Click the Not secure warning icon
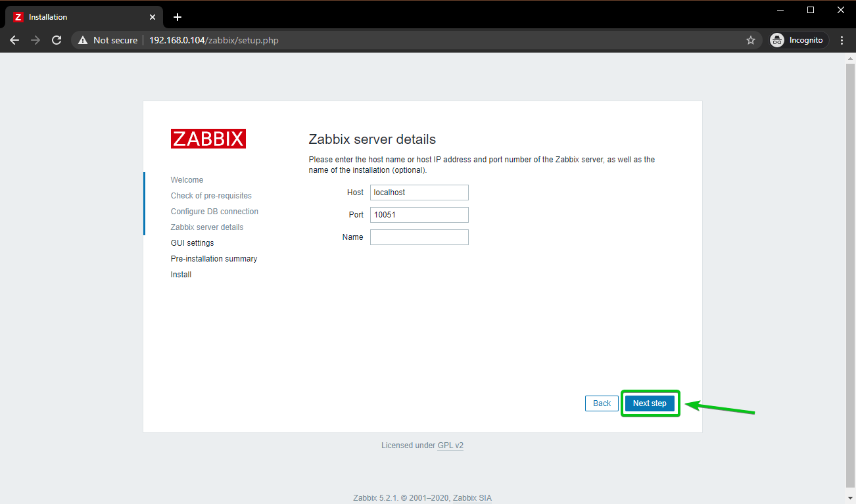 (x=83, y=40)
